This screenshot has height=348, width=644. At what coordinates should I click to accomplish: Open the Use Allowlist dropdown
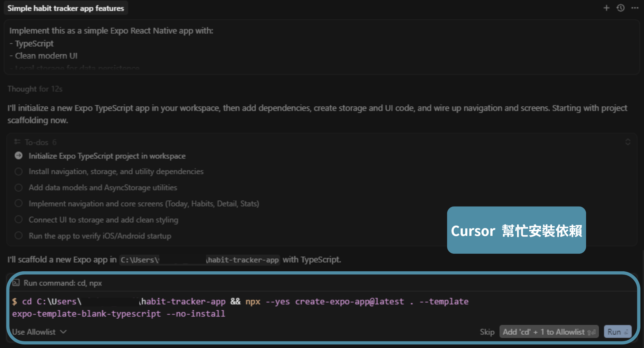pyautogui.click(x=39, y=332)
